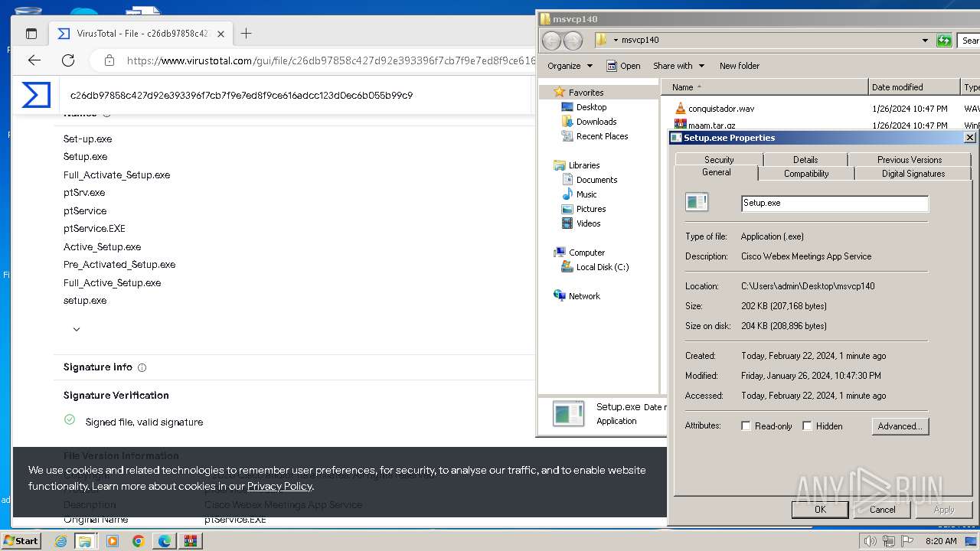Screen dimensions: 980x551
Task: Switch to the Previous Versions tab
Action: pyautogui.click(x=910, y=159)
